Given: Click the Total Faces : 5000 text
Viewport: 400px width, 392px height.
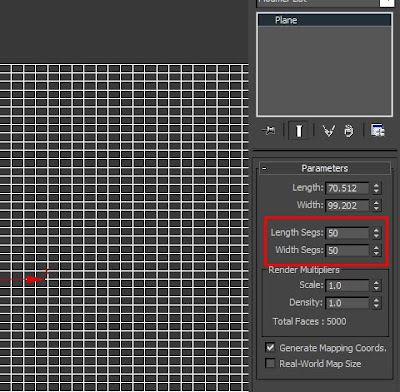Looking at the screenshot, I should [x=309, y=322].
